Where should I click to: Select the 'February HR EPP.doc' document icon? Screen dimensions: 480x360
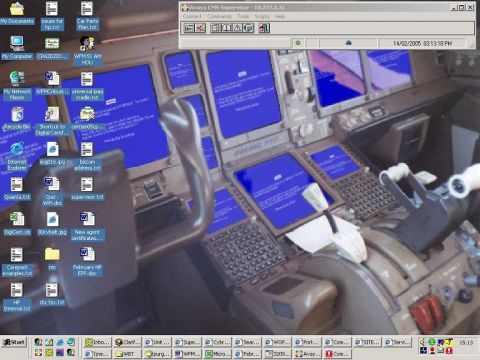click(x=87, y=262)
